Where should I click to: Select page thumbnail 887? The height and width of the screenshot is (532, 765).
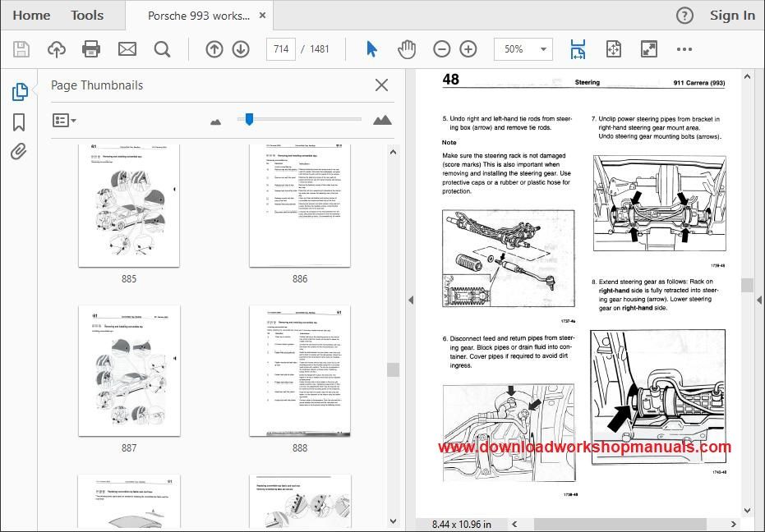pos(129,371)
